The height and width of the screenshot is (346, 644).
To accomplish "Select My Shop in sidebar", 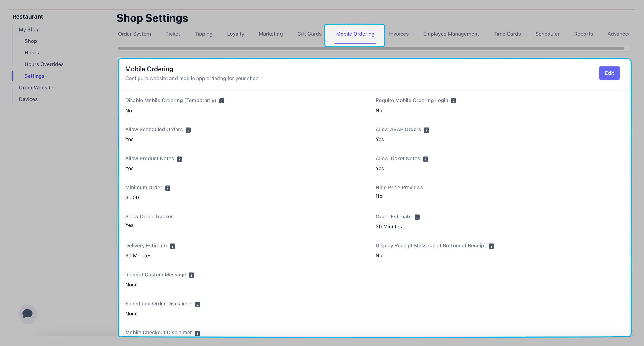I will (x=29, y=29).
